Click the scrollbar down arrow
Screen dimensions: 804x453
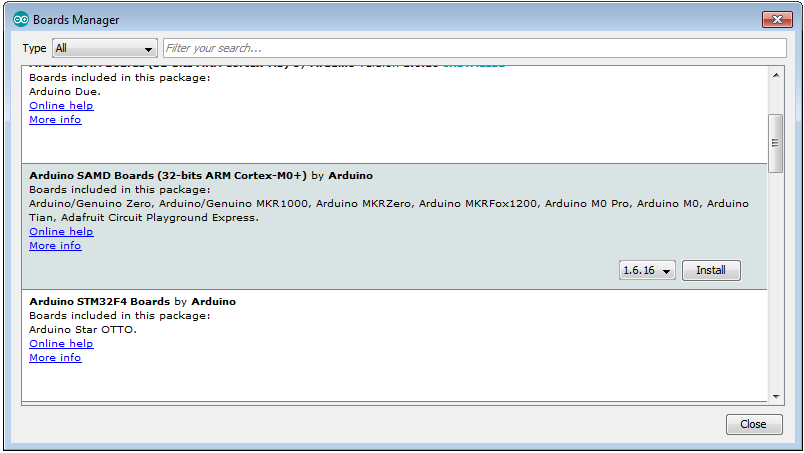click(x=776, y=396)
